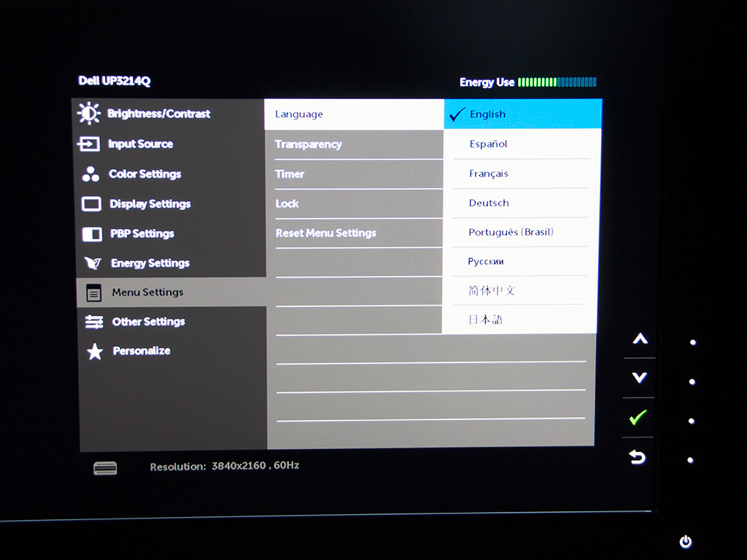747x560 pixels.
Task: Click the Energy Use label
Action: click(x=487, y=82)
